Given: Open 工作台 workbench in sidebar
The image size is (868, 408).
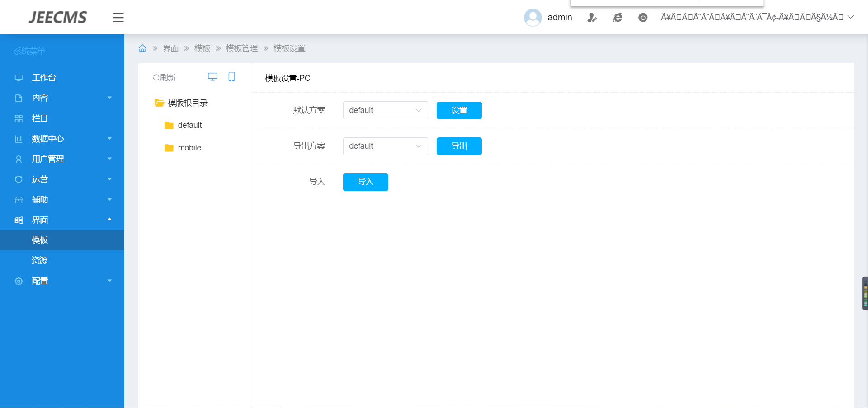Looking at the screenshot, I should 62,78.
